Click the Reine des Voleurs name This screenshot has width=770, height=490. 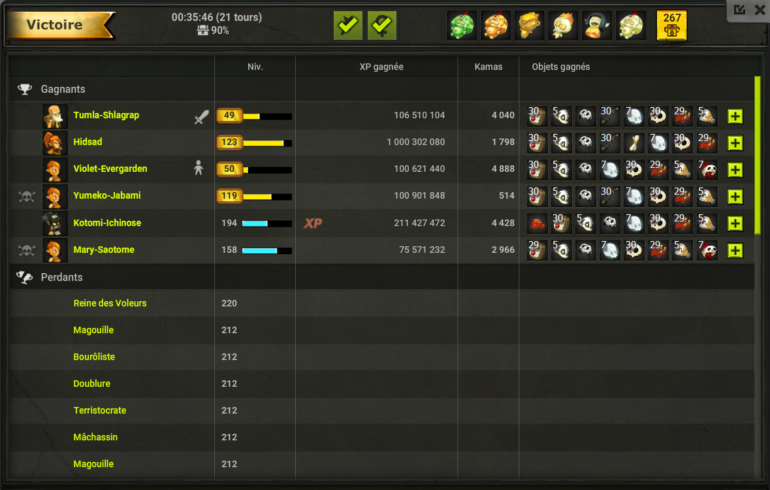tap(110, 303)
